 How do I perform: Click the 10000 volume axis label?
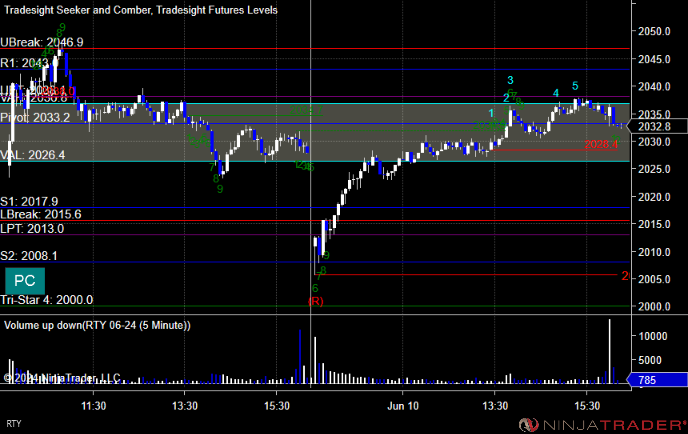coord(652,336)
